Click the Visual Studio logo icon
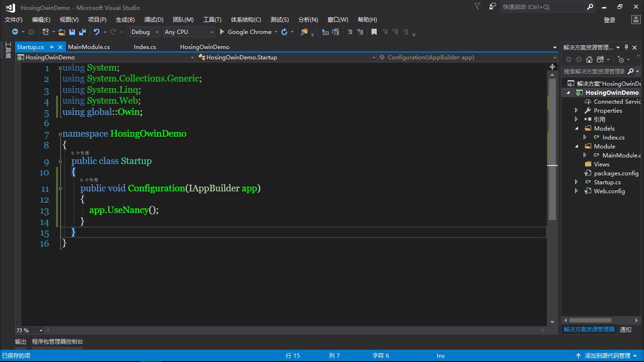 click(x=10, y=8)
